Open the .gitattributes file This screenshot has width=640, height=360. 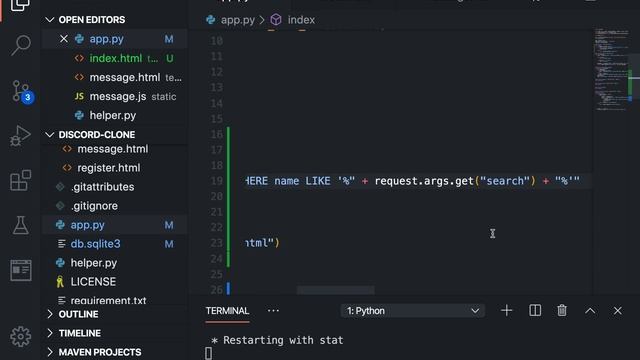[102, 187]
